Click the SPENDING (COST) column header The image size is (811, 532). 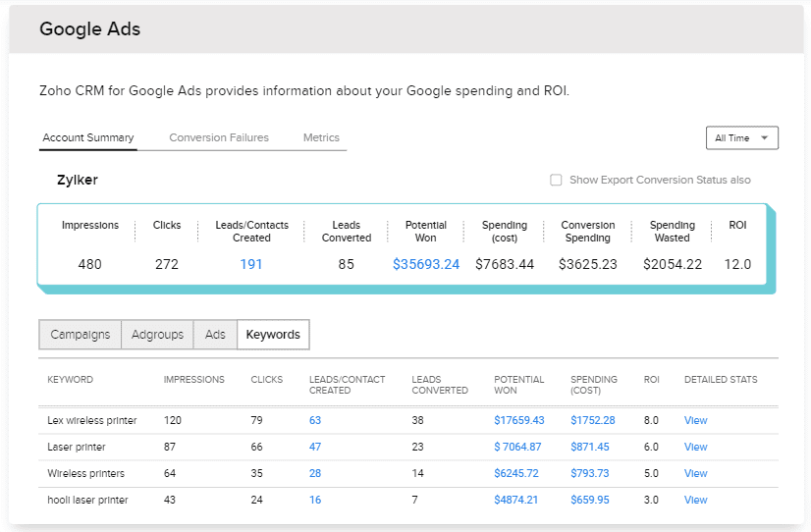point(594,385)
